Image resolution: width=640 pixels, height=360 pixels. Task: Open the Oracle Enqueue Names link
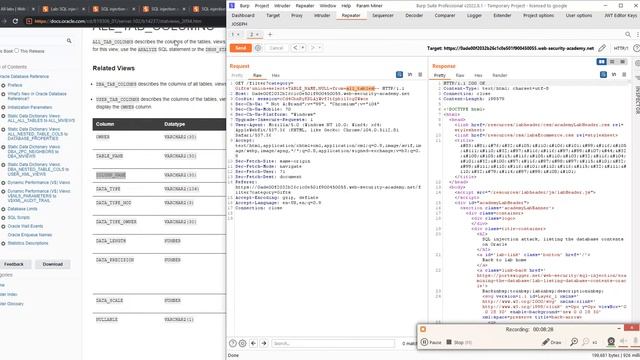coord(30,235)
